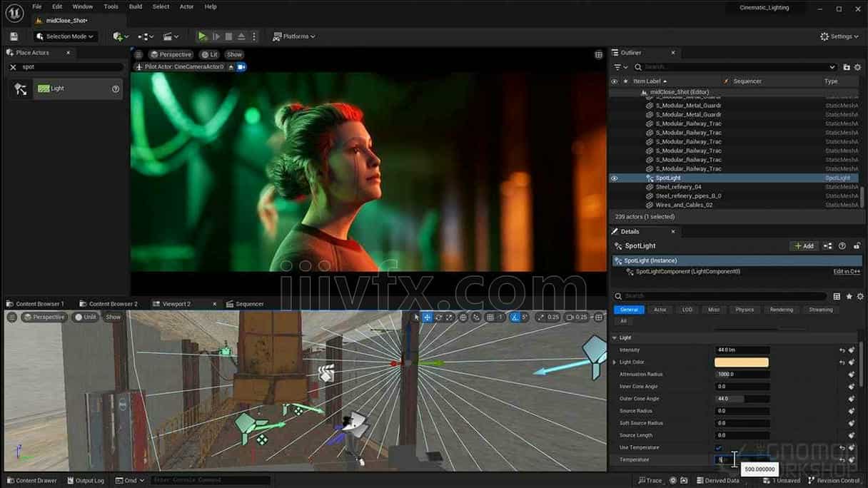The height and width of the screenshot is (488, 868).
Task: Clear the 'spot' search in Place Actors
Action: point(13,67)
